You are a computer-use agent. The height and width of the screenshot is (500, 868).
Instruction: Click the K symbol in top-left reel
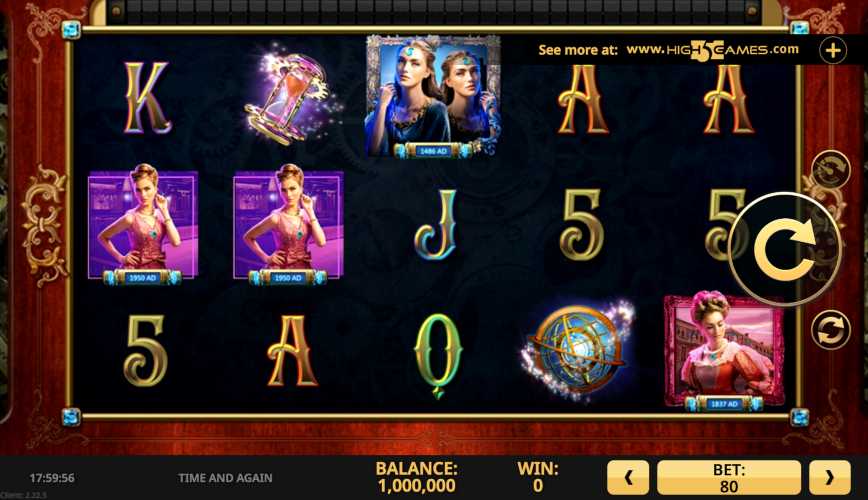[x=146, y=98]
